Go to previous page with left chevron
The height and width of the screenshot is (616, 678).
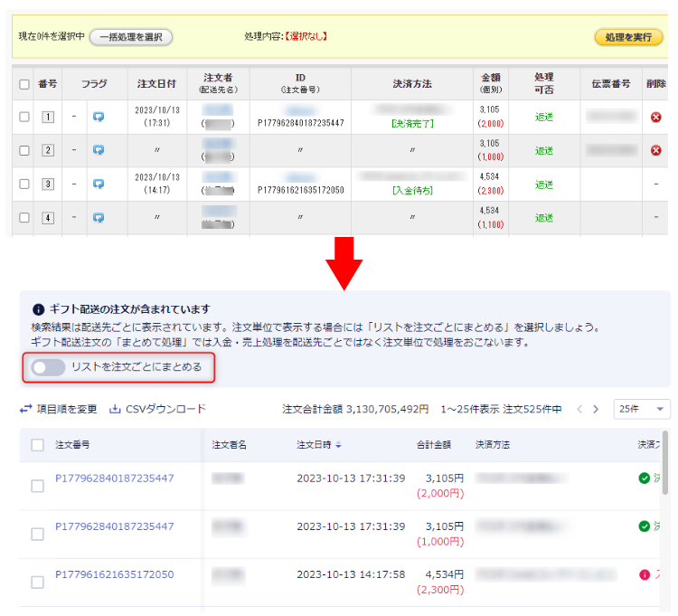[579, 409]
